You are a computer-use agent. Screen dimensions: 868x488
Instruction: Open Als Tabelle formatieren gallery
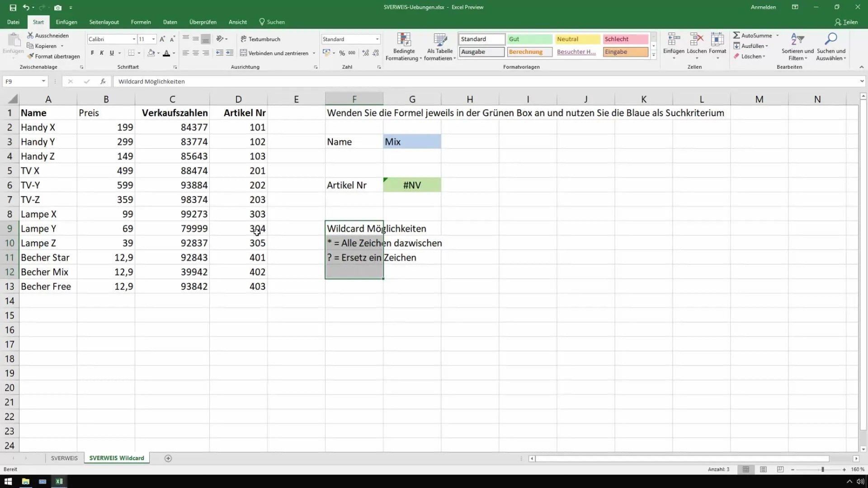(440, 47)
